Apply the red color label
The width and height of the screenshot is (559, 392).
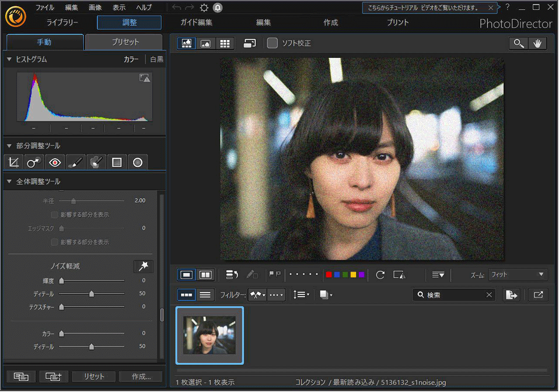[x=329, y=274]
